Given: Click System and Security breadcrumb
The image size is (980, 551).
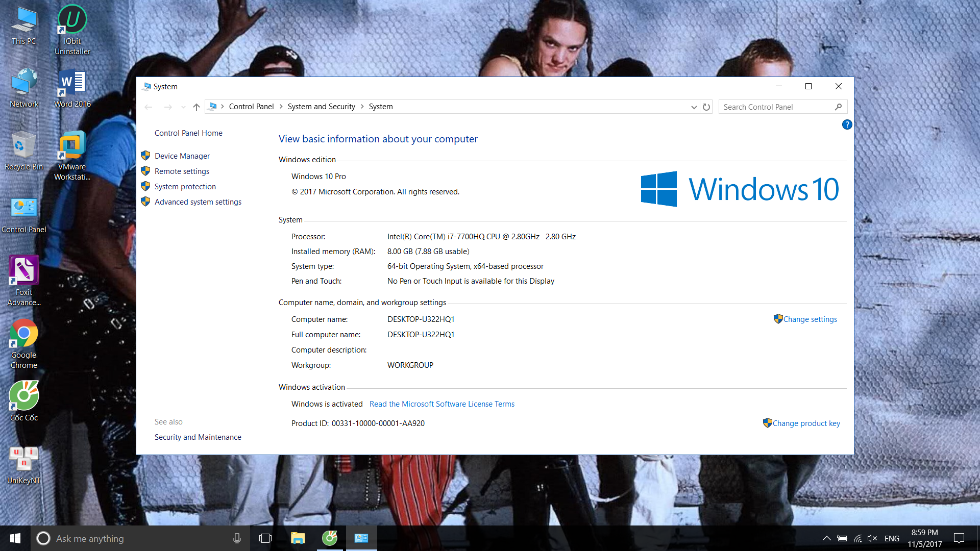Looking at the screenshot, I should point(321,107).
